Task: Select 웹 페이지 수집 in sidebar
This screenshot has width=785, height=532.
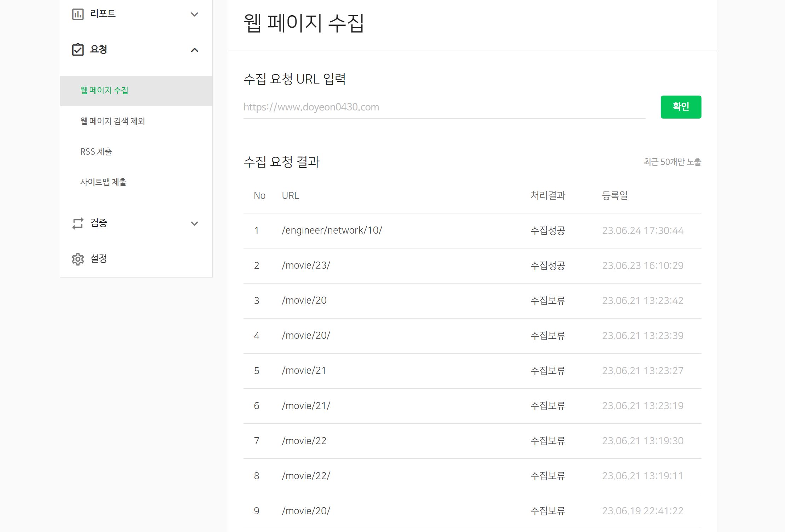Action: pos(136,91)
